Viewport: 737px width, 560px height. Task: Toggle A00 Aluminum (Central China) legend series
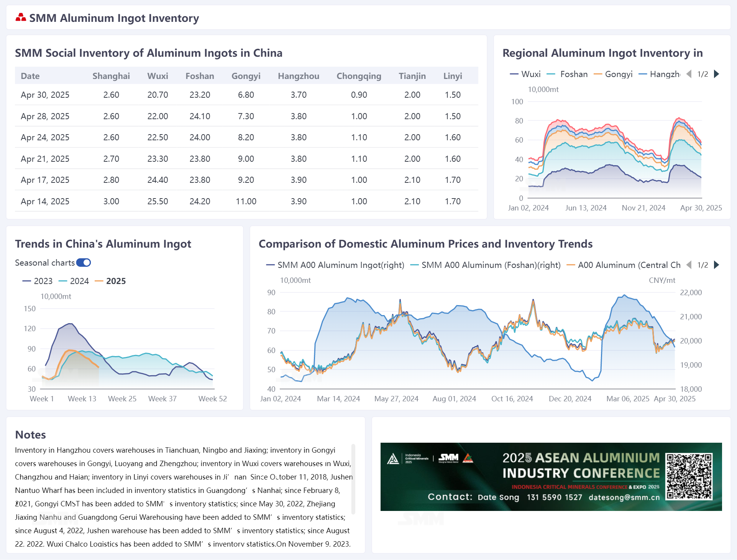click(x=624, y=265)
